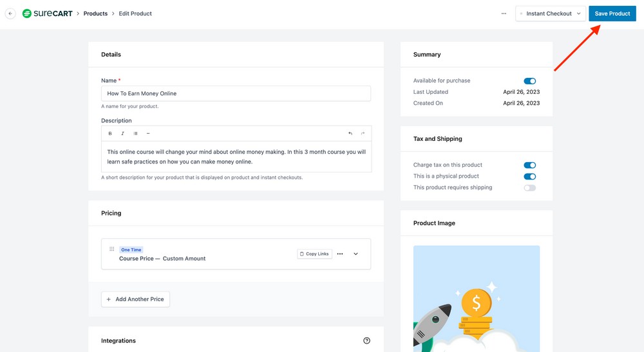This screenshot has width=644, height=352.
Task: Click the back arrow icon
Action: pos(10,14)
